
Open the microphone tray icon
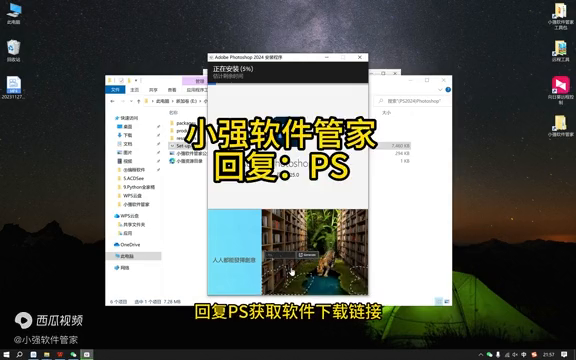[498, 354]
